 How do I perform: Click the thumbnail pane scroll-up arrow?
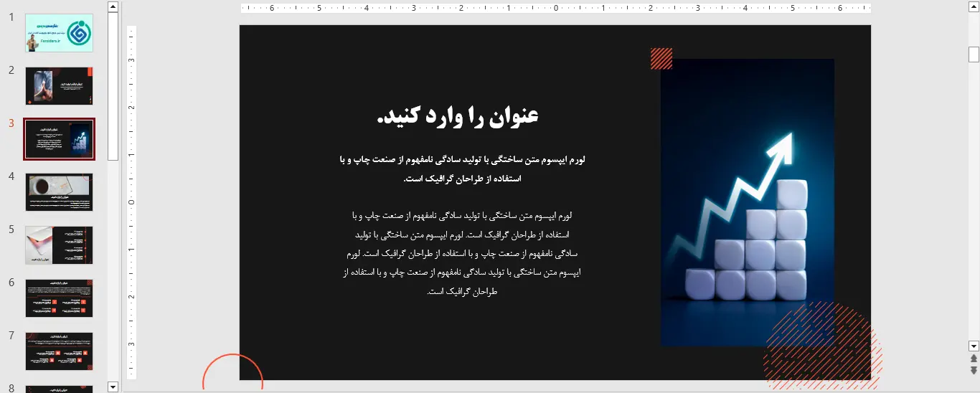[113, 6]
